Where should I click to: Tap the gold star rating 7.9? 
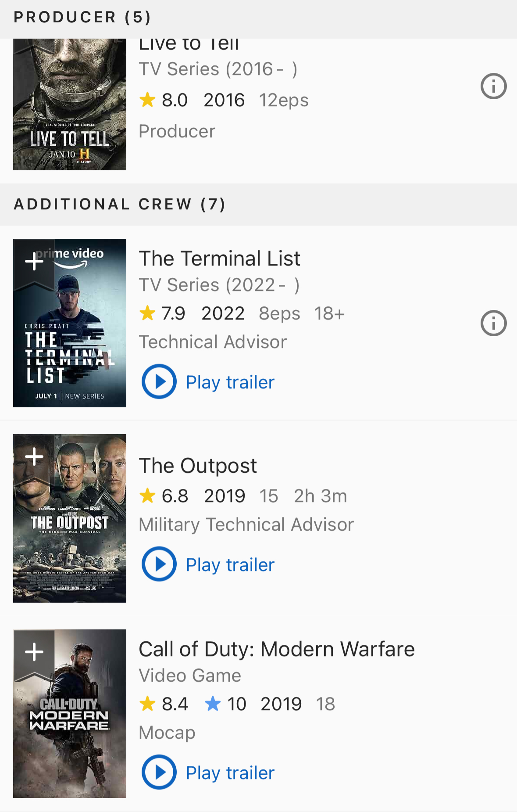(147, 313)
